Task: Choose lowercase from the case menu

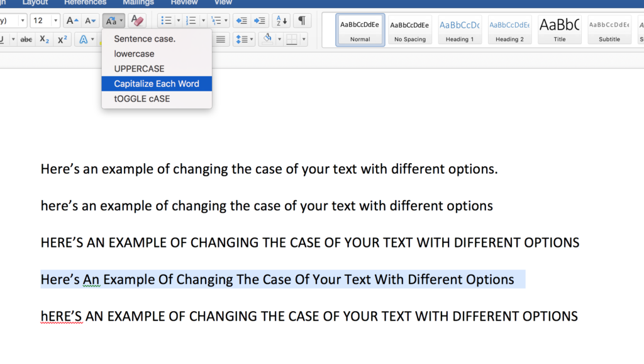Action: tap(157, 54)
